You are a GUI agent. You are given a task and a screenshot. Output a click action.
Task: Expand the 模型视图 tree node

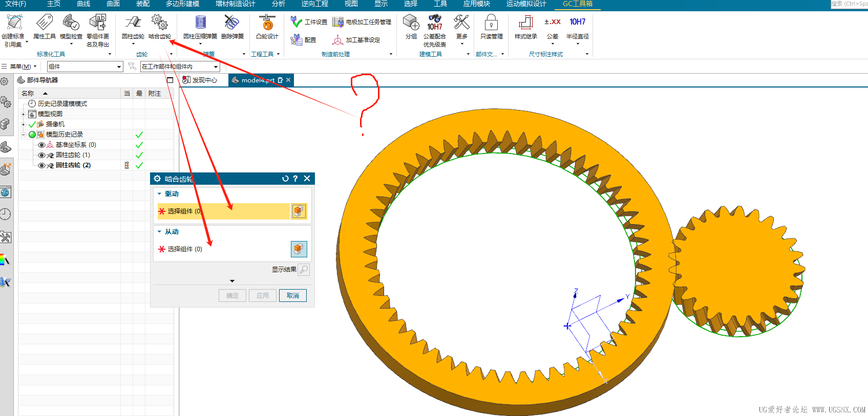[23, 114]
